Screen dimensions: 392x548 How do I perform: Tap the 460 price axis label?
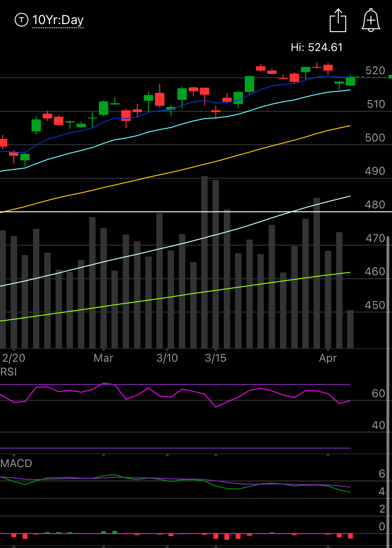[x=375, y=272]
